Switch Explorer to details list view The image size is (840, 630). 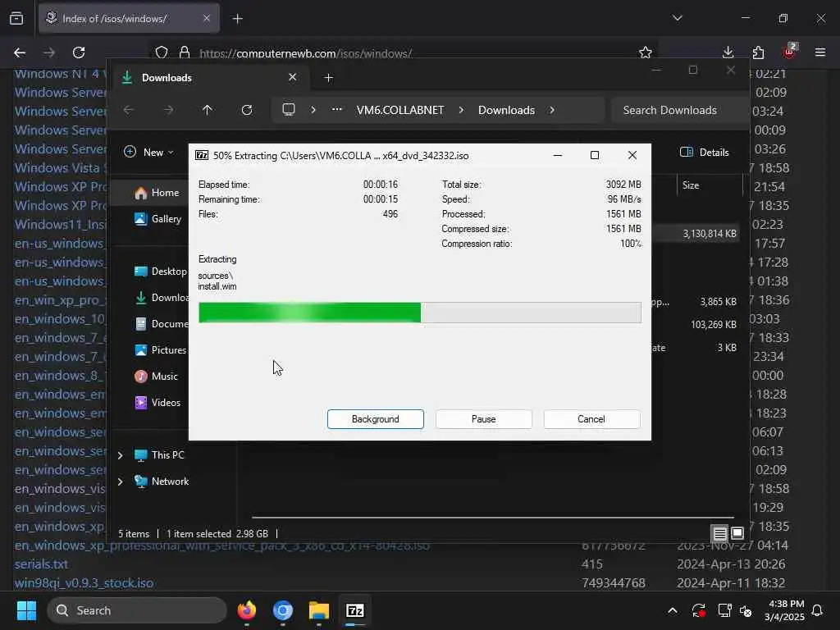click(x=719, y=533)
